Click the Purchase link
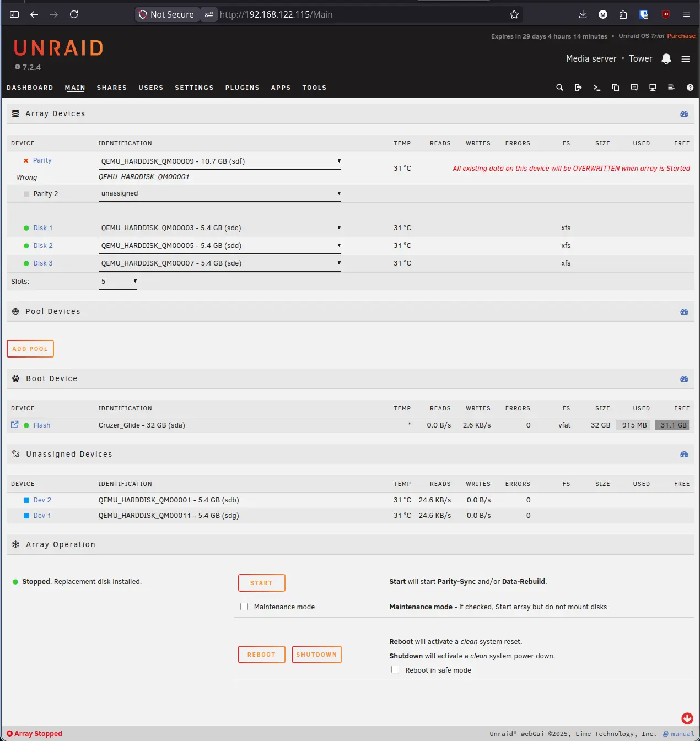The width and height of the screenshot is (700, 741). (681, 36)
